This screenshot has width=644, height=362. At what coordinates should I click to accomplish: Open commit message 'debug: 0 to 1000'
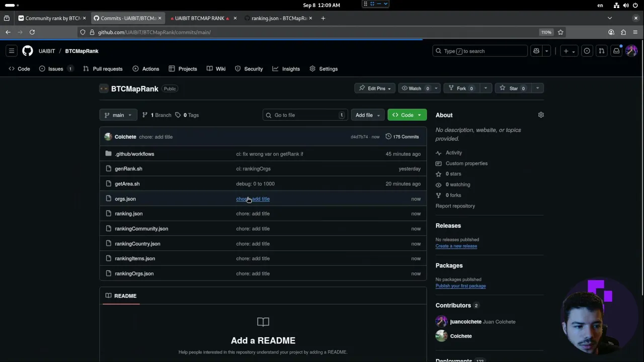[x=255, y=184]
